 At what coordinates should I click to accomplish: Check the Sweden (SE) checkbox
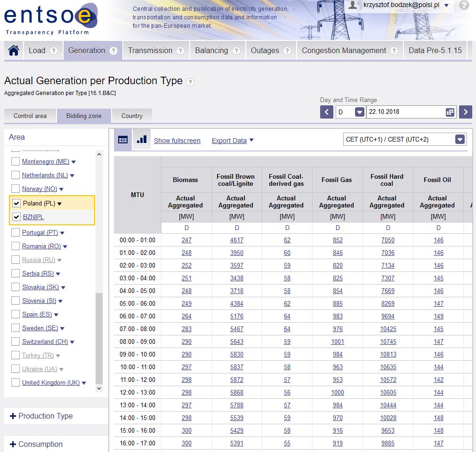[x=16, y=328]
